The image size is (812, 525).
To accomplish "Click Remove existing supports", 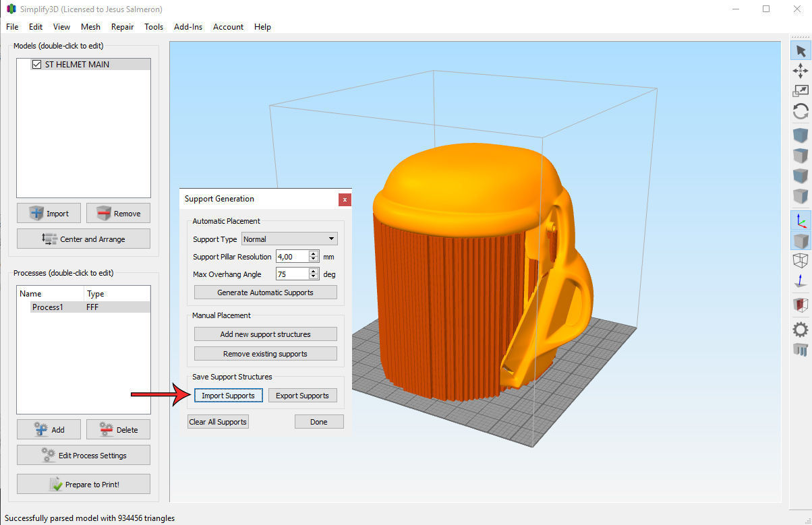I will pyautogui.click(x=265, y=354).
